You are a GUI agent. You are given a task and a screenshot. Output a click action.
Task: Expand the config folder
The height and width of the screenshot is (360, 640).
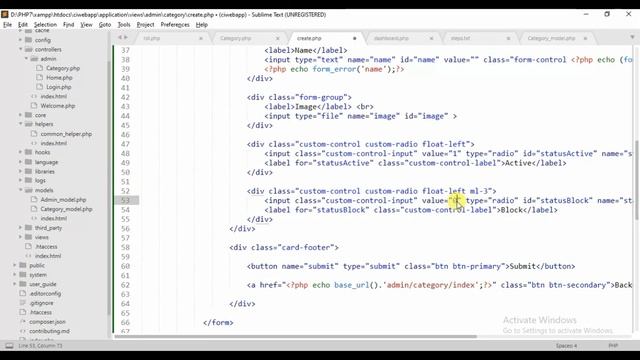pos(20,40)
